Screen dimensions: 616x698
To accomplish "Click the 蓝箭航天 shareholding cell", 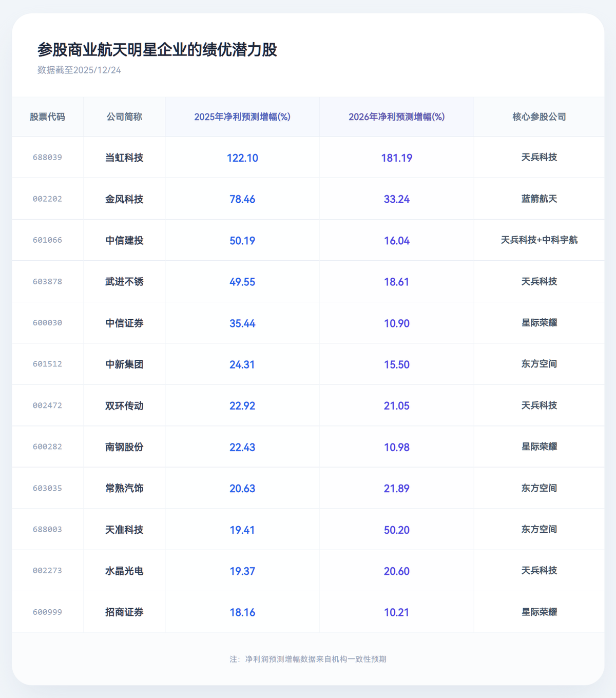I will (x=539, y=199).
